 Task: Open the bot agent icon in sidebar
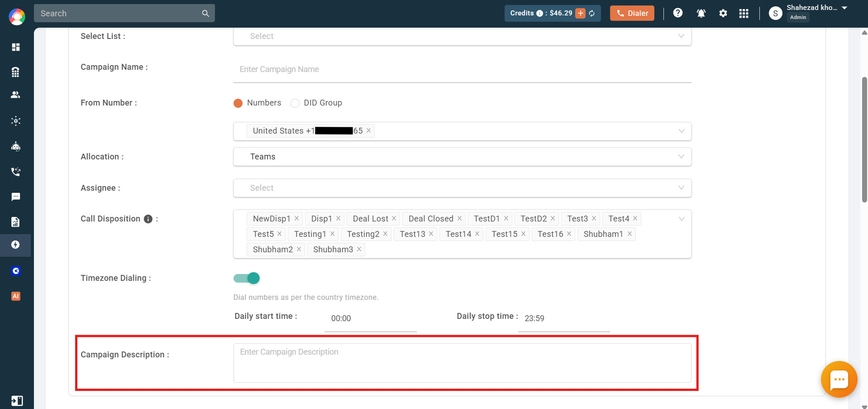click(x=16, y=146)
